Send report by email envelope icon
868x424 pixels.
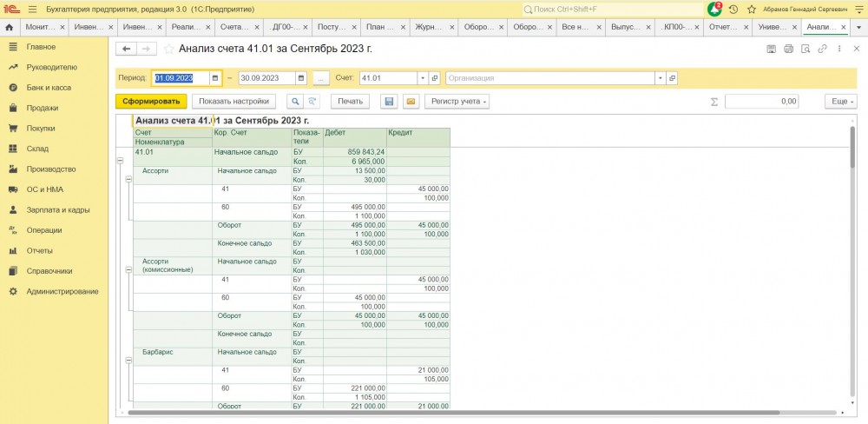[411, 102]
